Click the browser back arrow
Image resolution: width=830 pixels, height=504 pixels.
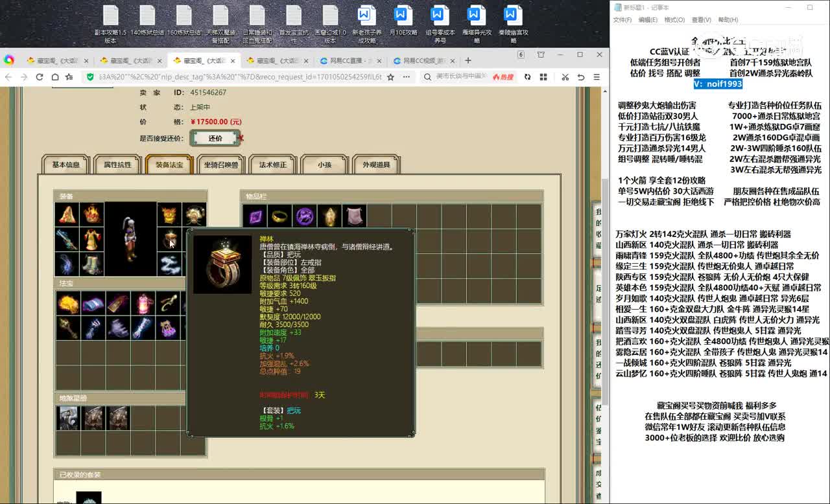[x=8, y=77]
